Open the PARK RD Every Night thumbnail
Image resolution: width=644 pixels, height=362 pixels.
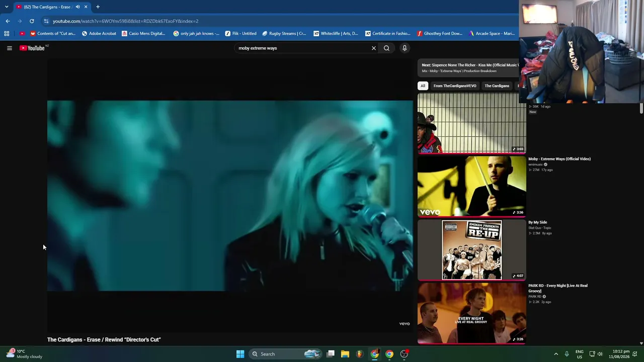click(472, 313)
